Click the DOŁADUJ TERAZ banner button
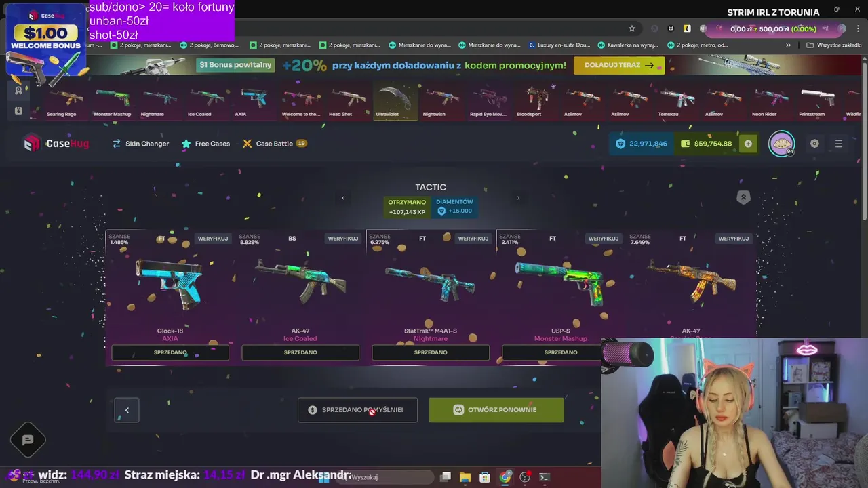This screenshot has height=488, width=868. pos(619,65)
